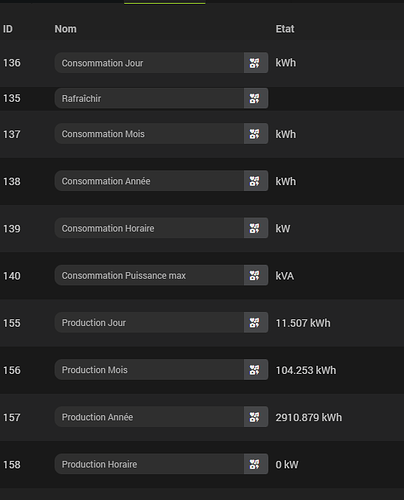Focus the Rafraîchir name input
Viewport: 404px width, 500px height.
[x=149, y=98]
